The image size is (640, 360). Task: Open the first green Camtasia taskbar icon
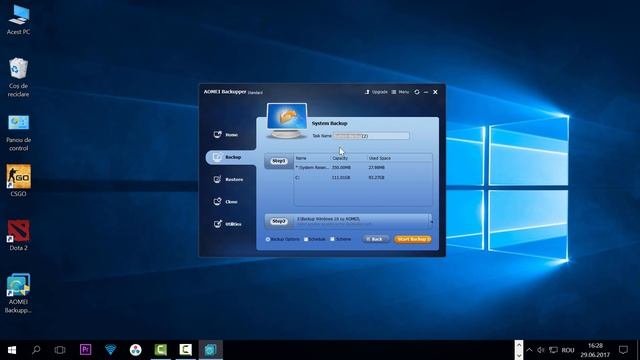pos(161,350)
